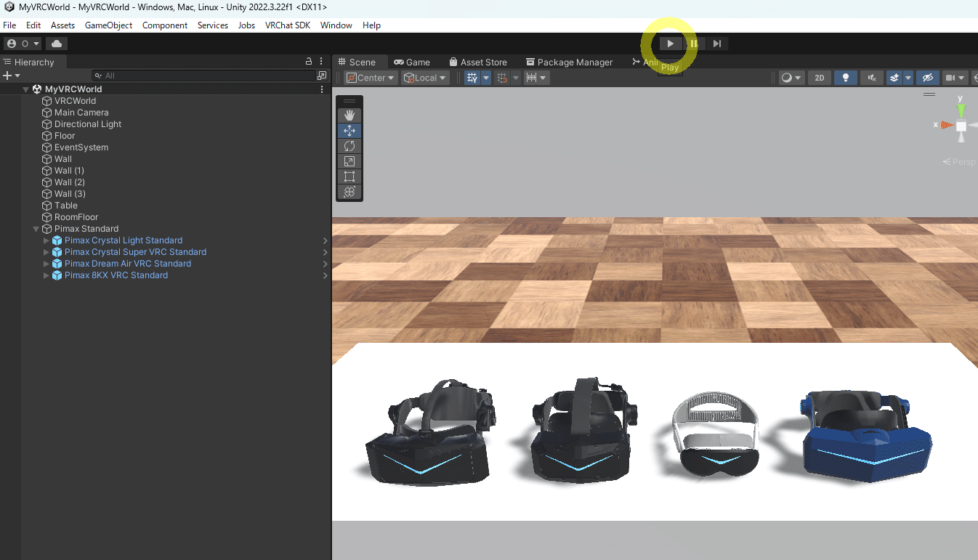Open the scene effects dropdown arrow

point(908,78)
